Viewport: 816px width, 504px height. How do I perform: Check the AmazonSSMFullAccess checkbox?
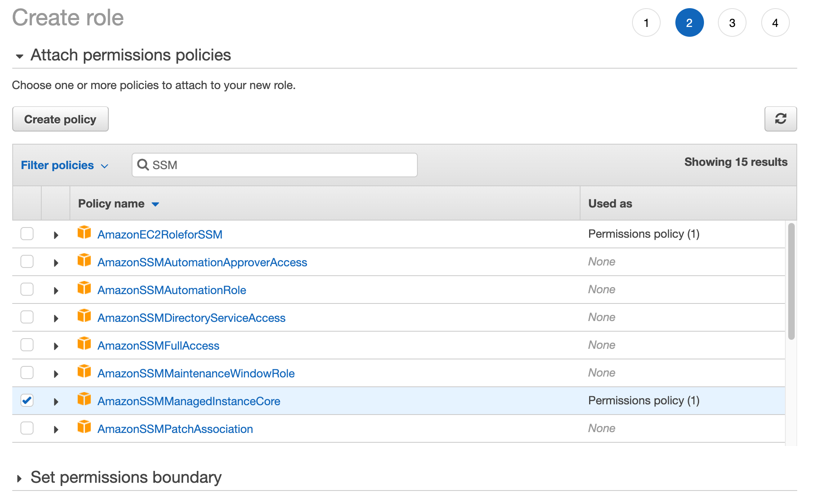point(27,345)
